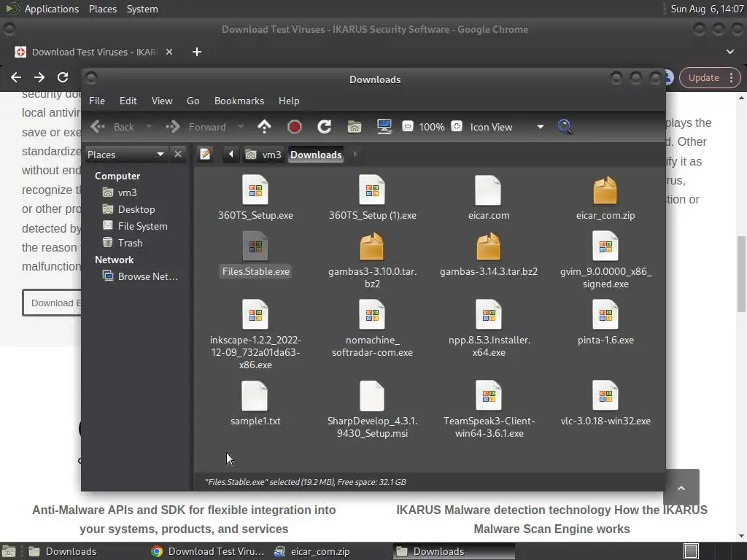Zoom out the file view
Image resolution: width=747 pixels, height=560 pixels.
[x=407, y=127]
